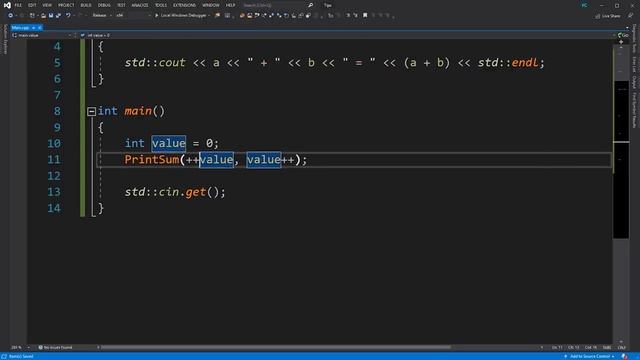This screenshot has width=640, height=360.
Task: Click the bookmark toolbar icon
Action: click(365, 16)
